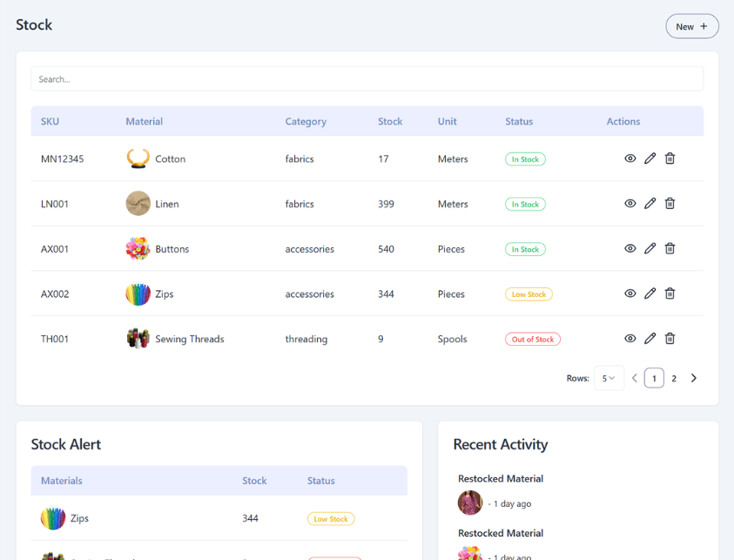Screen dimensions: 734x560
Task: Edit the Sewing Threads entry
Action: pos(650,338)
